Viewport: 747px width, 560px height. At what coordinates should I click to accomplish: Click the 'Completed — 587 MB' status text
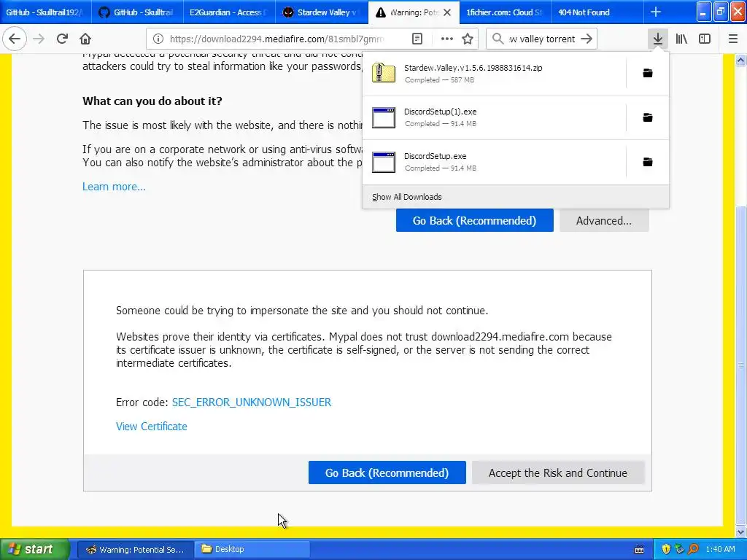[x=439, y=80]
